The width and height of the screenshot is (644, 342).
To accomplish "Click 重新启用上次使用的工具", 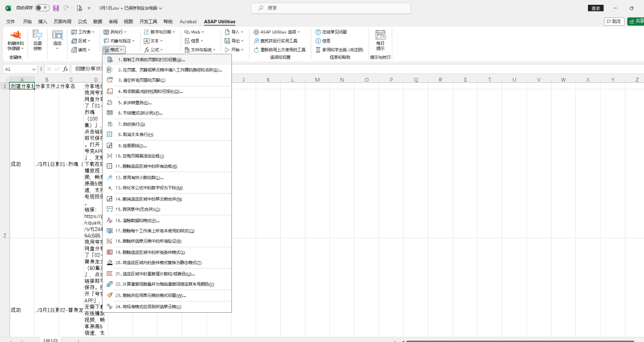I will click(279, 49).
